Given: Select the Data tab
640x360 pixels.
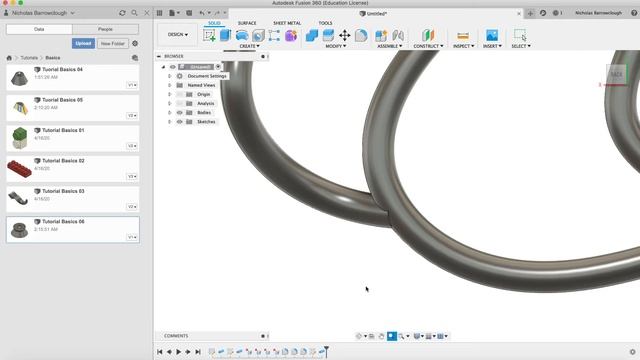Looking at the screenshot, I should click(x=39, y=29).
